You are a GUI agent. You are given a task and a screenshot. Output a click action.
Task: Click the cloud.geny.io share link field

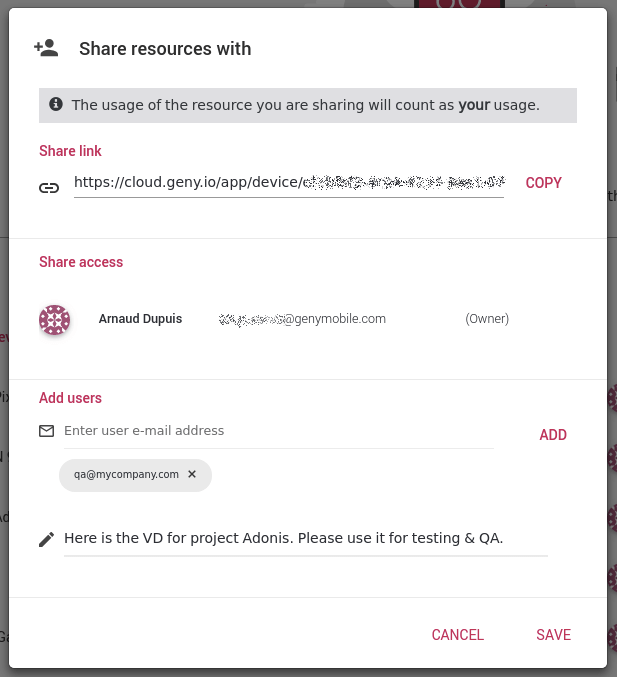point(288,183)
